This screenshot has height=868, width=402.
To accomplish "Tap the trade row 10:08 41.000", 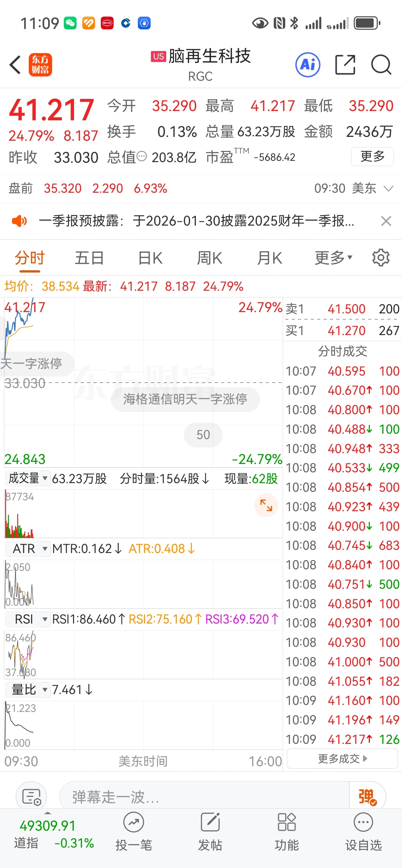I will point(342,662).
